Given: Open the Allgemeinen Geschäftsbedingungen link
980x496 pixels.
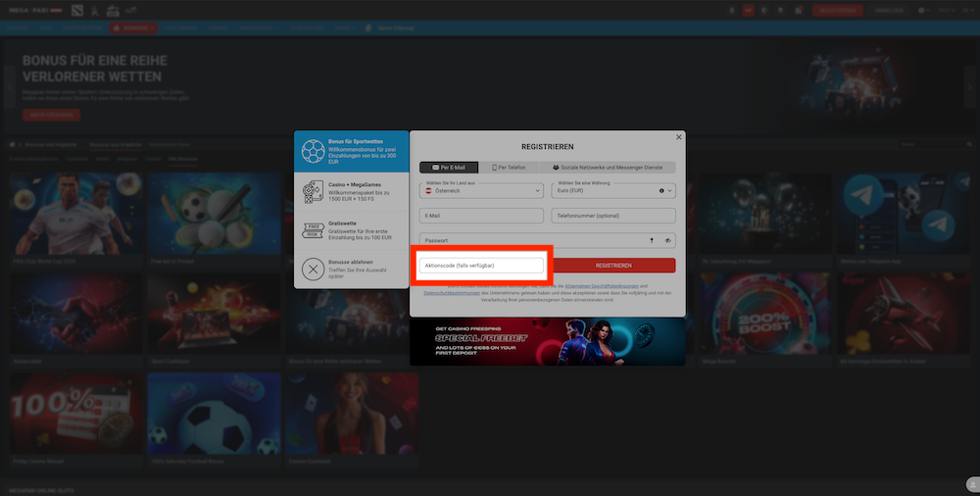Looking at the screenshot, I should tap(601, 285).
